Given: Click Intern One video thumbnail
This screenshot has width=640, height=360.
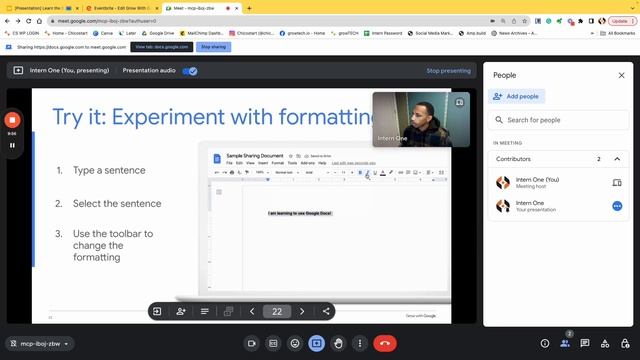Looking at the screenshot, I should (421, 120).
